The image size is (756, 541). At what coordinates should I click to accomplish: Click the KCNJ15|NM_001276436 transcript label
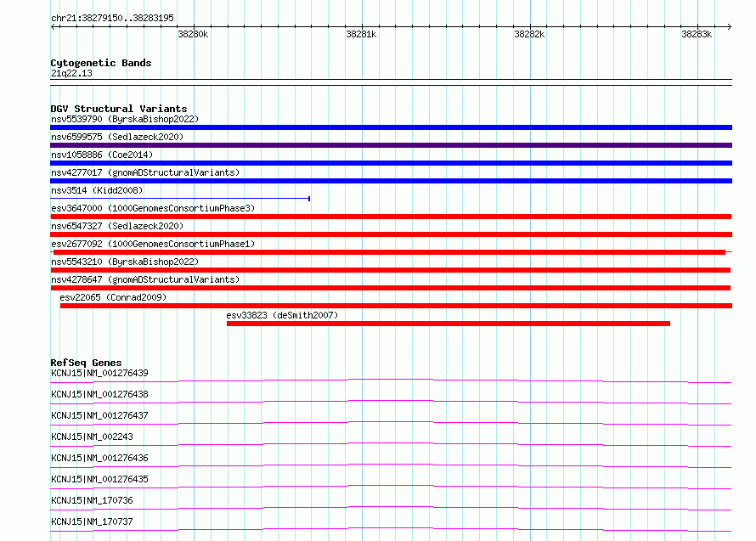(x=99, y=458)
